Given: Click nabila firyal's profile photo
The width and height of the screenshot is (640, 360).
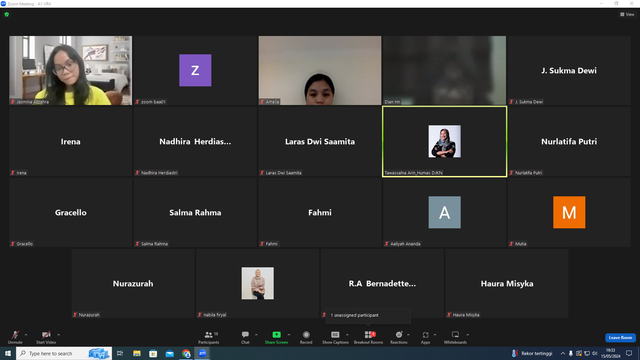Looking at the screenshot, I should pyautogui.click(x=258, y=283).
